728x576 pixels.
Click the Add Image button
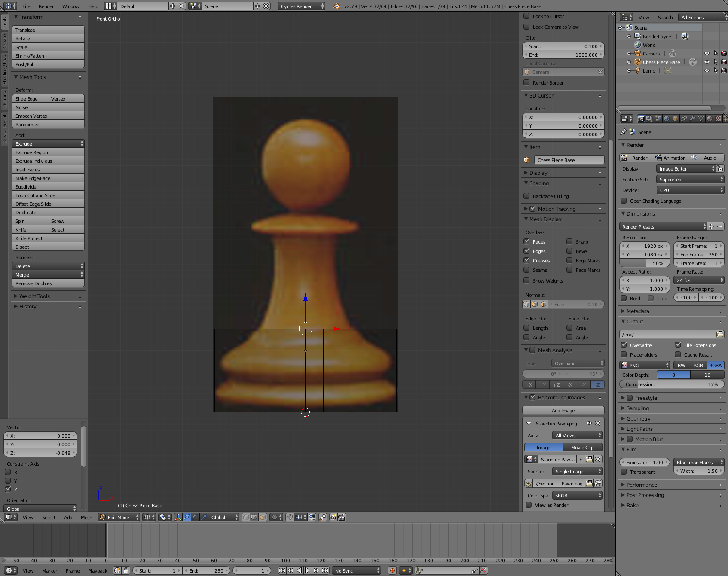[x=563, y=410]
